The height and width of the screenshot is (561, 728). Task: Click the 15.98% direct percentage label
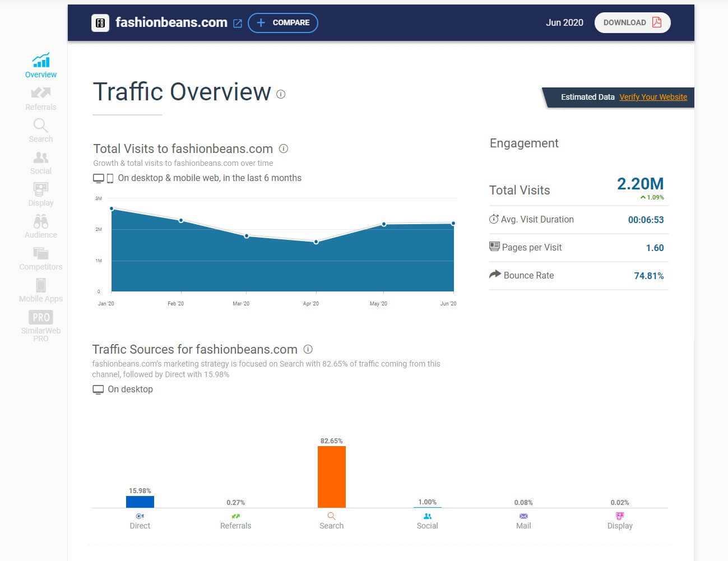tap(140, 491)
